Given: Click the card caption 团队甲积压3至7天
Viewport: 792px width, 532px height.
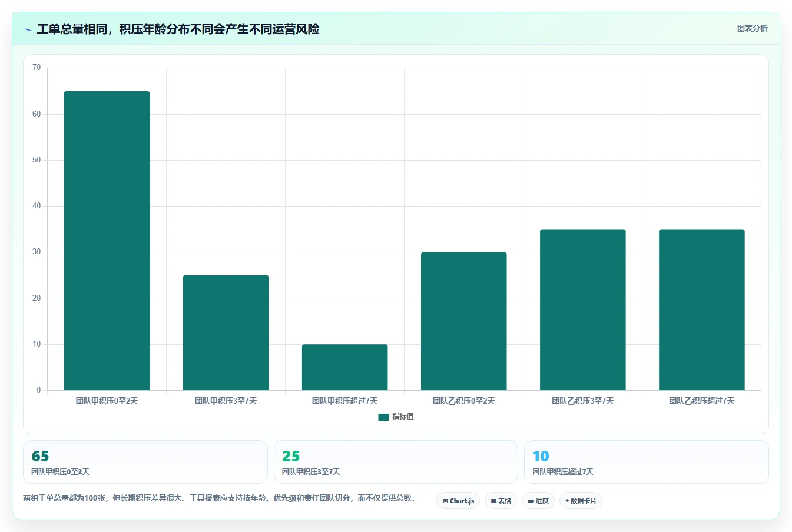Looking at the screenshot, I should click(x=310, y=472).
